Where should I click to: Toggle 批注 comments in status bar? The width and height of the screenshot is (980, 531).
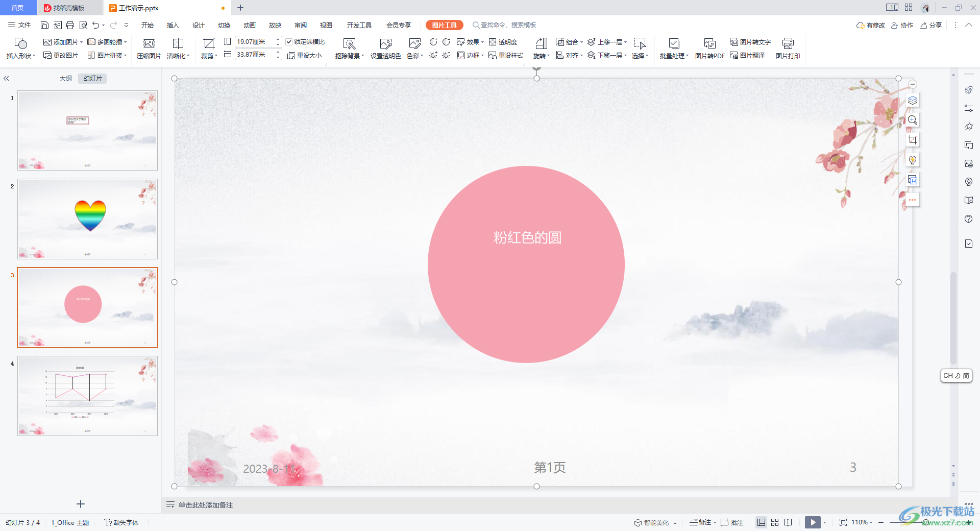click(732, 522)
